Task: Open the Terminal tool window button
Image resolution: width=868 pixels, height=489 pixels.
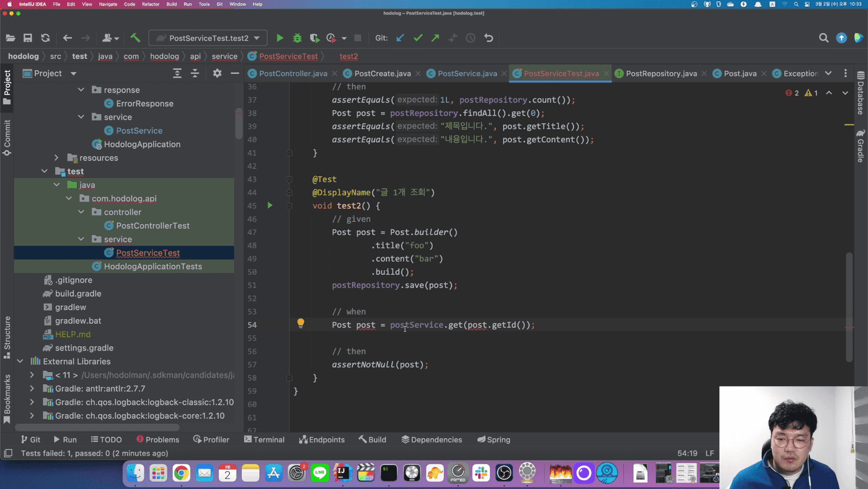Action: coord(264,439)
